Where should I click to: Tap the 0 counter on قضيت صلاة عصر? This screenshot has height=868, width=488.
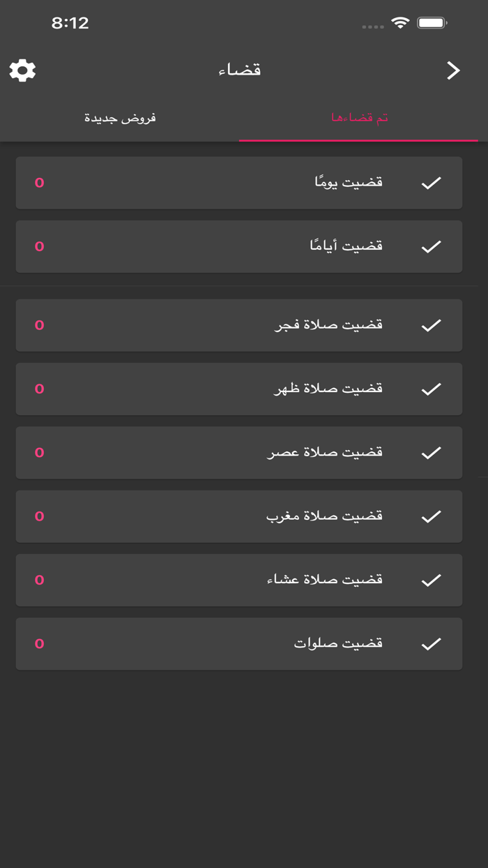pyautogui.click(x=38, y=452)
